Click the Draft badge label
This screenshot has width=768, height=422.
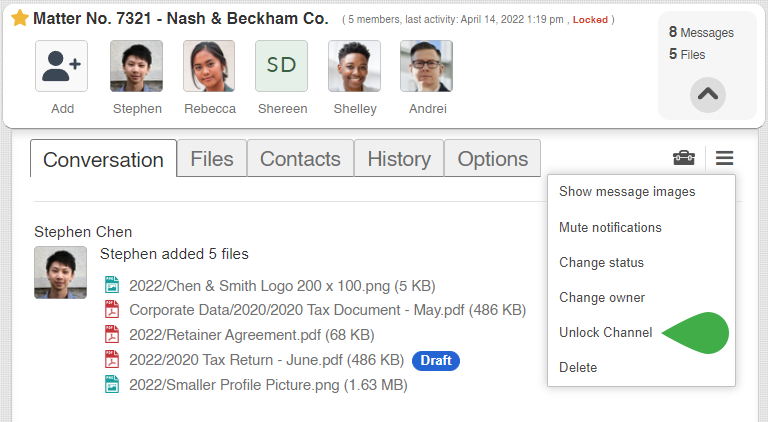pos(436,360)
